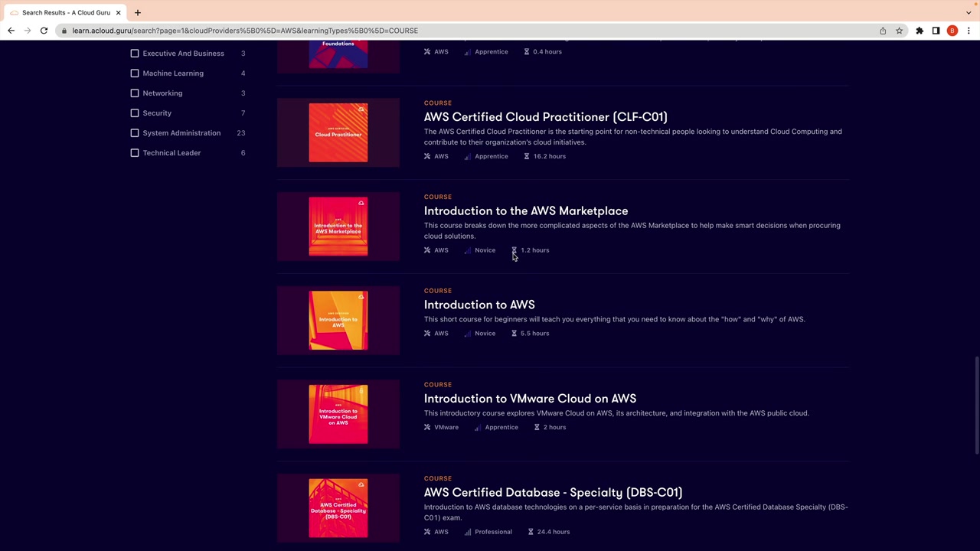Click the provider icon in Database Specialty row
This screenshot has width=980, height=551.
427,532
